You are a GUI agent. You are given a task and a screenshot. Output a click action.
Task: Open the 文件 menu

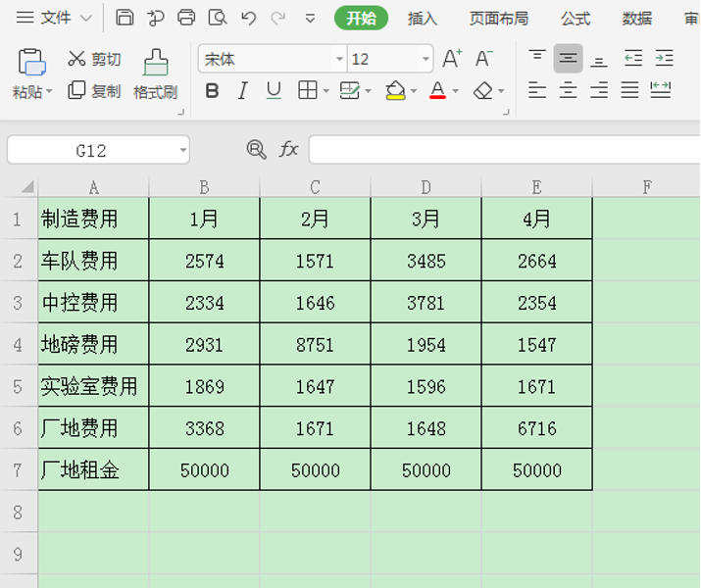coord(54,18)
